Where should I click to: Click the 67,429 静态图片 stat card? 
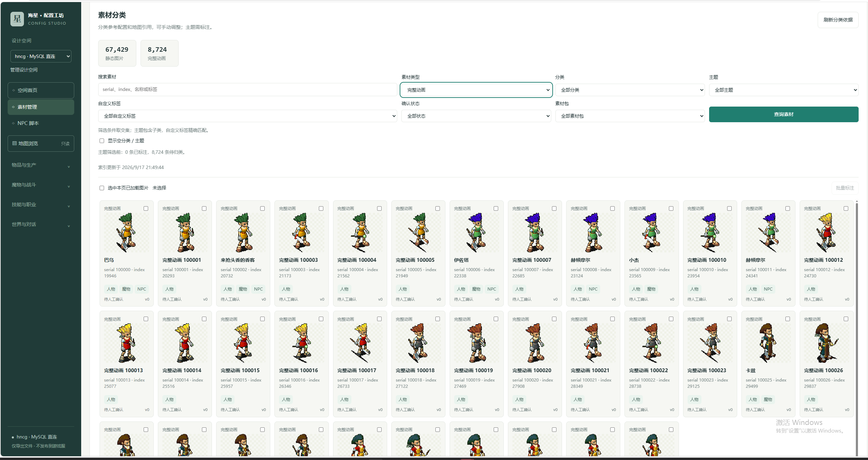point(117,53)
